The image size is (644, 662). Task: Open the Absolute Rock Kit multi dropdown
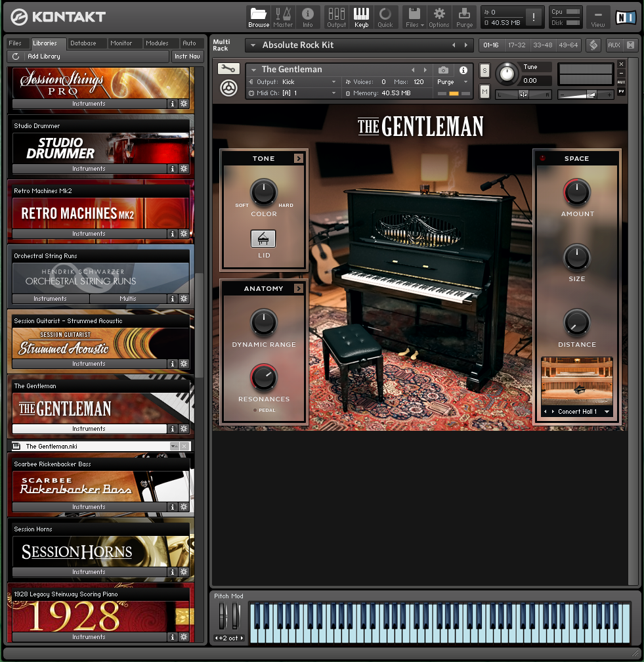coord(253,45)
